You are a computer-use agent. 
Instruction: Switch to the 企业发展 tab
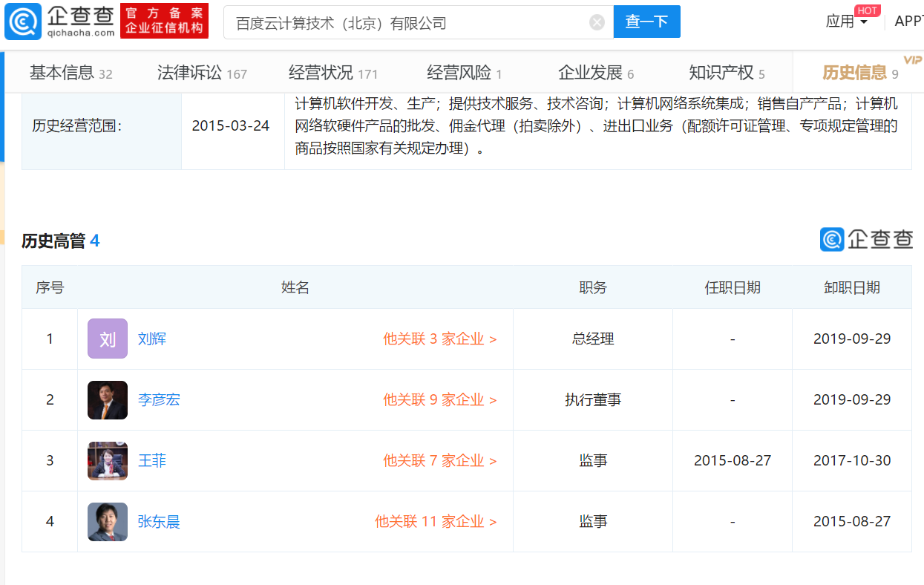pos(596,73)
